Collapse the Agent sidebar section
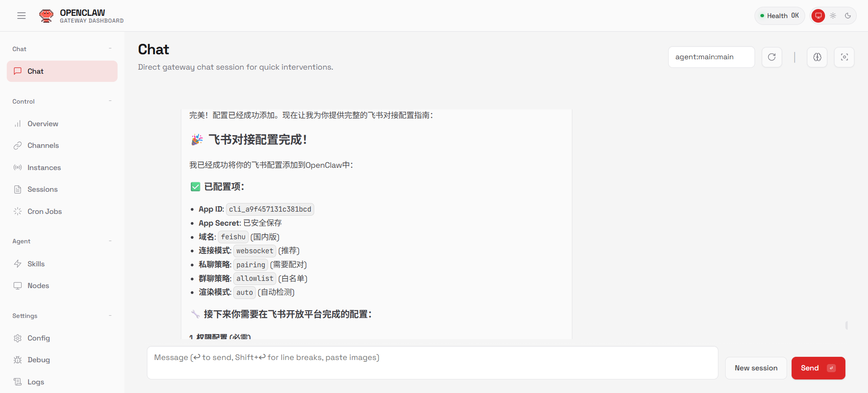Image resolution: width=868 pixels, height=393 pixels. click(110, 241)
